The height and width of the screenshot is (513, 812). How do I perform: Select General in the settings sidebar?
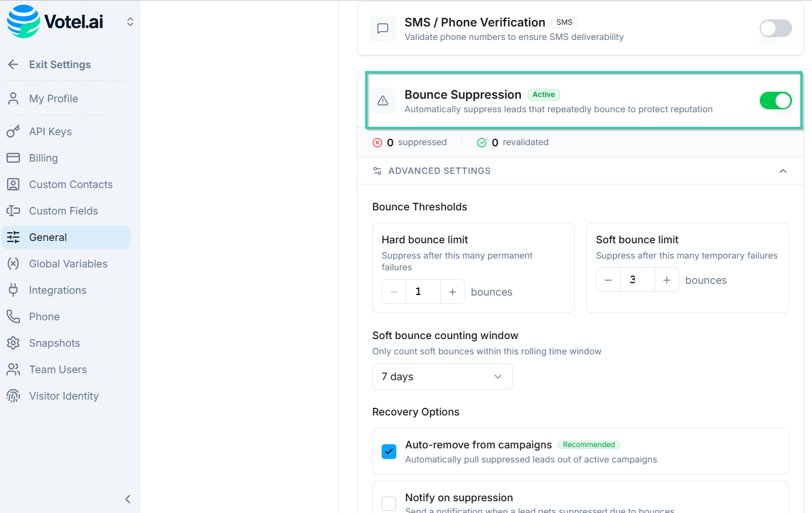[46, 237]
